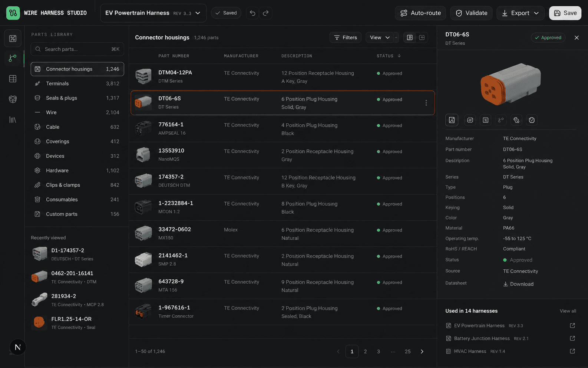Select the green branch routing rail icon
Viewport: 588px width, 368px height.
click(13, 58)
